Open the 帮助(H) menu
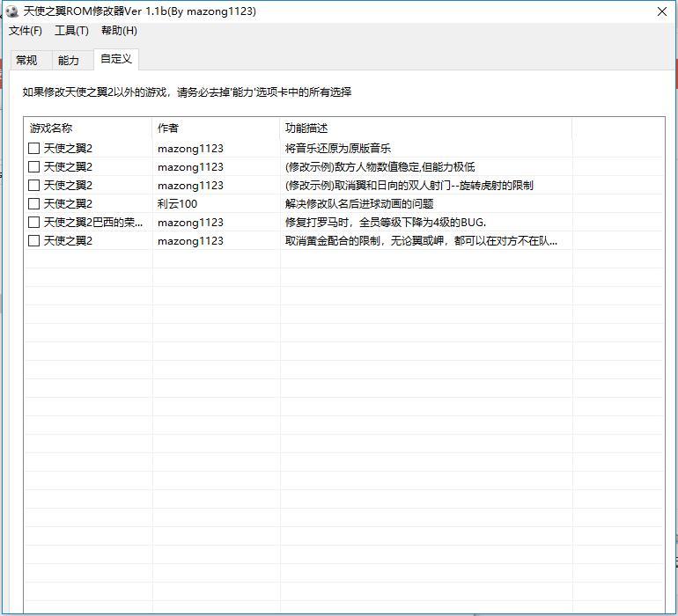 click(x=119, y=31)
